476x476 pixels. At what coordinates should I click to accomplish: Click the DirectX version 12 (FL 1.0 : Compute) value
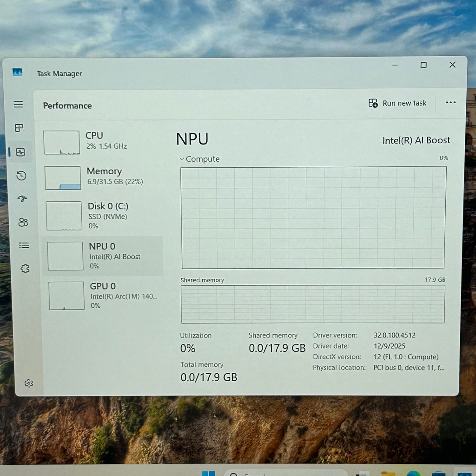[x=406, y=357]
